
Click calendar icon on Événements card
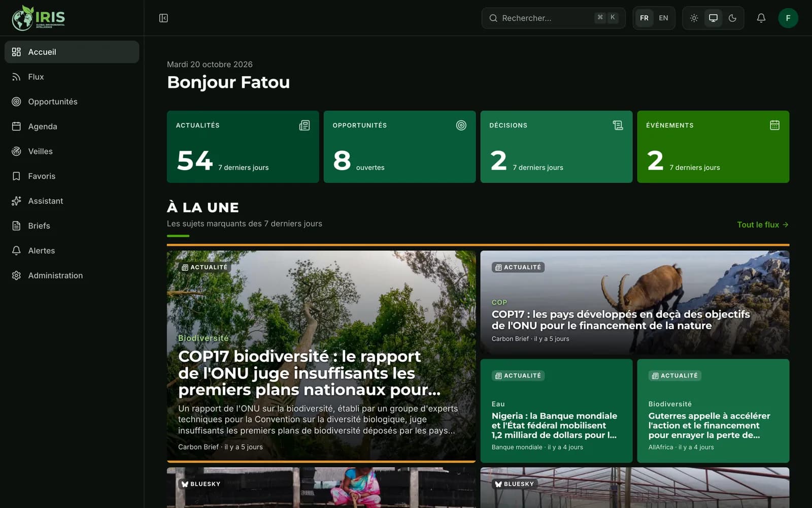pyautogui.click(x=774, y=125)
